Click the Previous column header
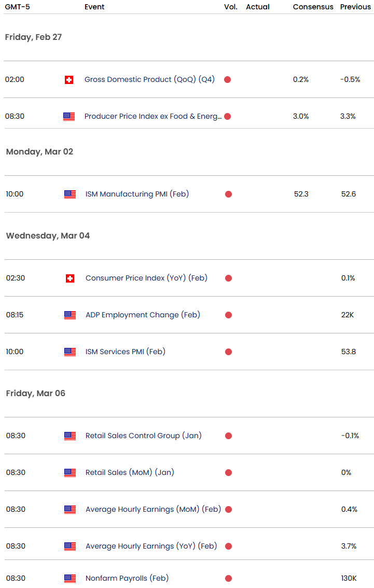 355,7
